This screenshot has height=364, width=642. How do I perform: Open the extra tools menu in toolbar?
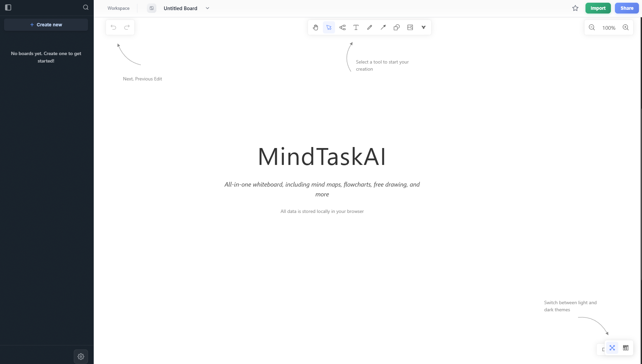(x=424, y=27)
